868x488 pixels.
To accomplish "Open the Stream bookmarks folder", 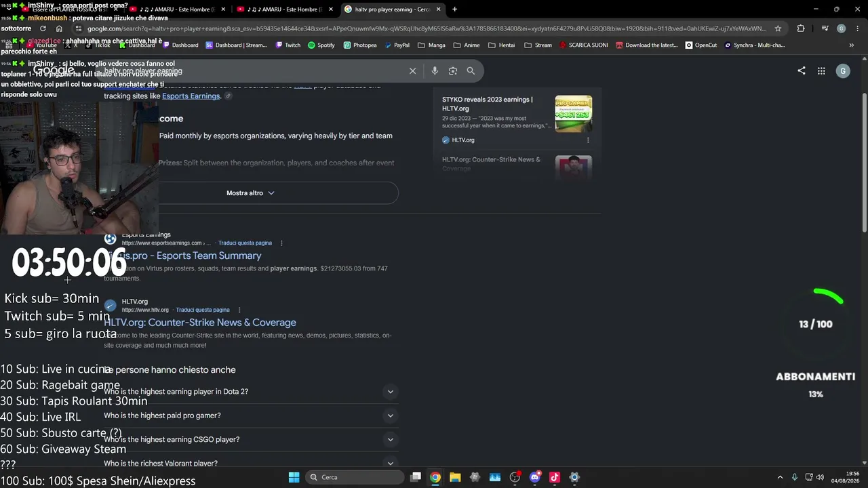I will [538, 45].
